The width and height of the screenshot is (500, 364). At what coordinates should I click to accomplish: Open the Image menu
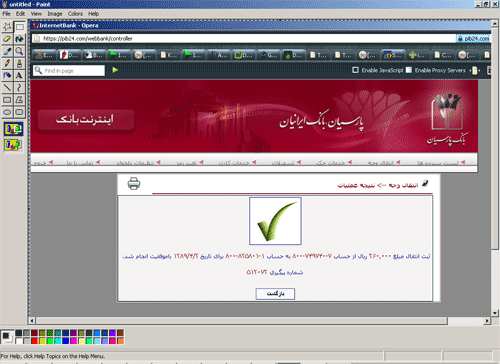point(55,14)
